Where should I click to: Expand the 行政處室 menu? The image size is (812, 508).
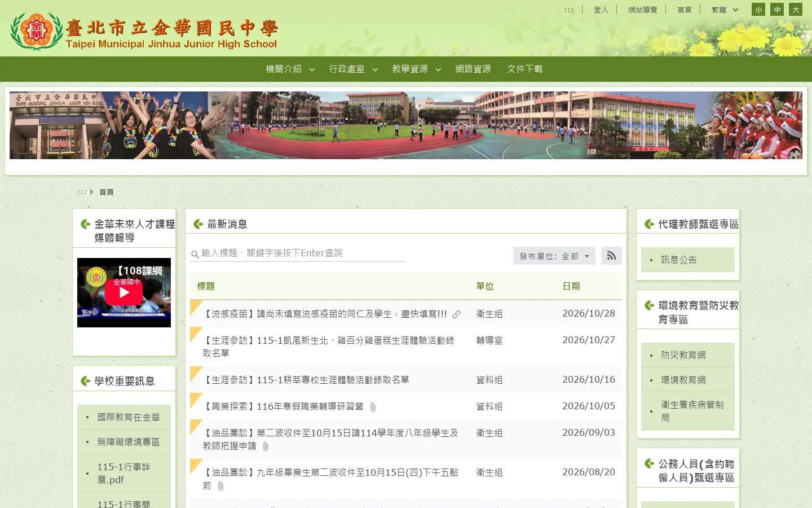pyautogui.click(x=353, y=69)
